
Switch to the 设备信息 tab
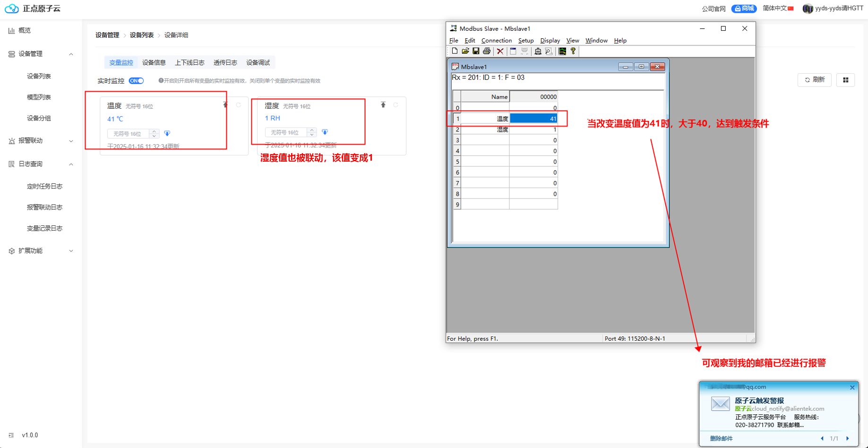(x=154, y=62)
